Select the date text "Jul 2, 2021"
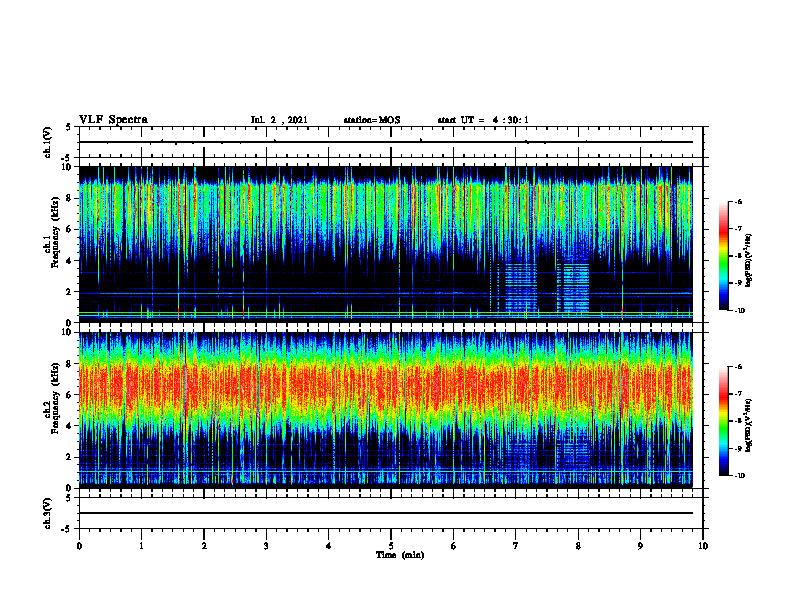The width and height of the screenshot is (792, 612). click(279, 120)
